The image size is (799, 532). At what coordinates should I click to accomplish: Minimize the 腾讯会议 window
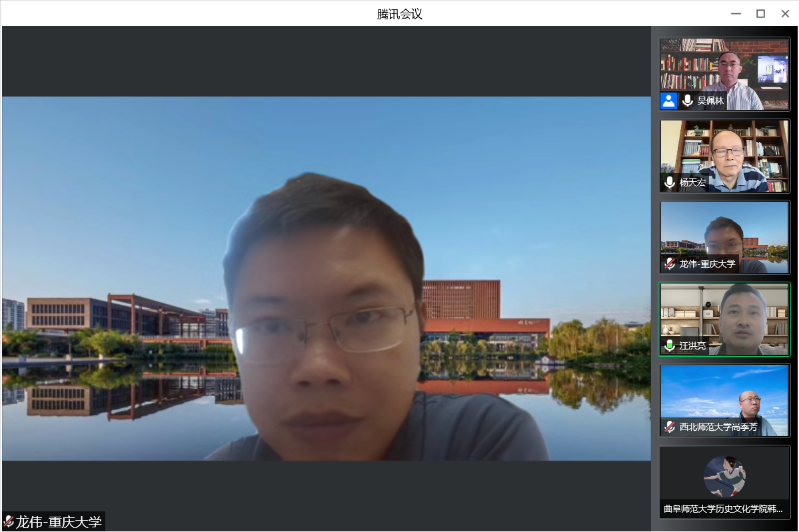coord(736,14)
